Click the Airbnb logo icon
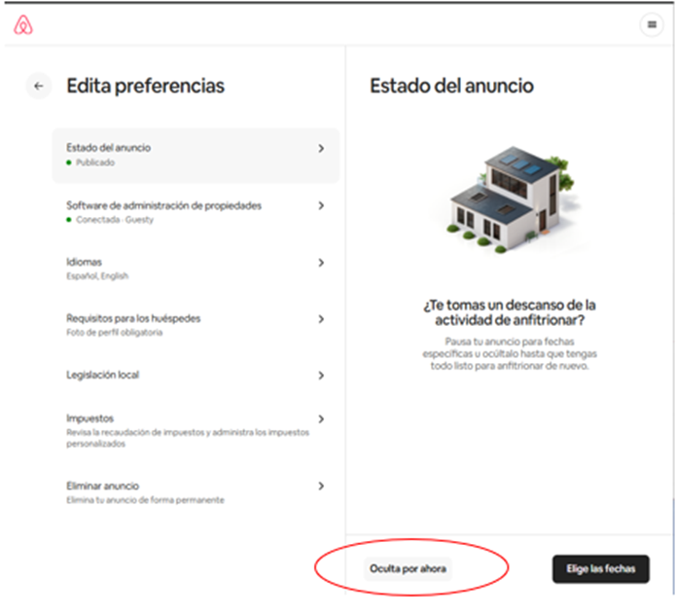The width and height of the screenshot is (676, 616). pyautogui.click(x=23, y=25)
